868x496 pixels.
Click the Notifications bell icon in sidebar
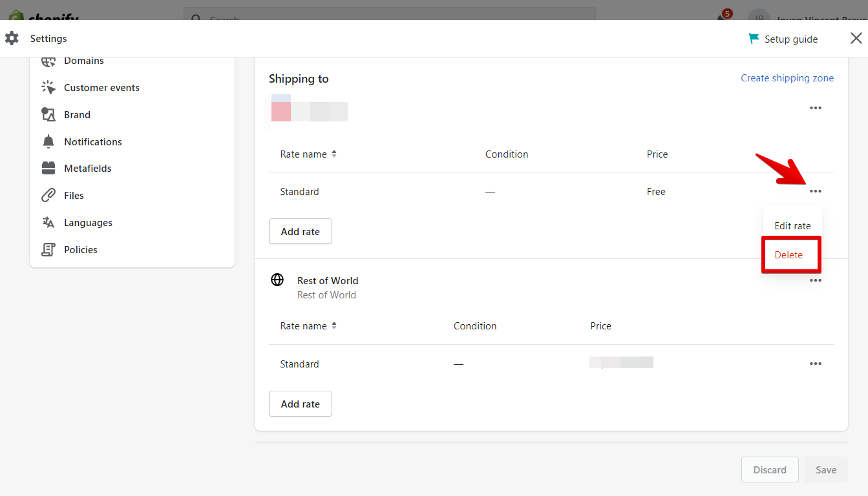(x=48, y=141)
